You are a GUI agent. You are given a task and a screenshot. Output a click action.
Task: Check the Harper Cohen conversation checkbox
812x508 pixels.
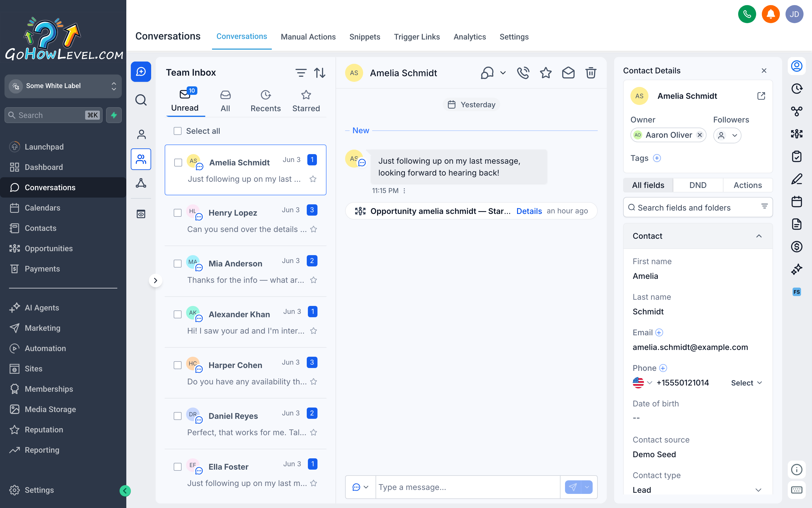(x=178, y=365)
